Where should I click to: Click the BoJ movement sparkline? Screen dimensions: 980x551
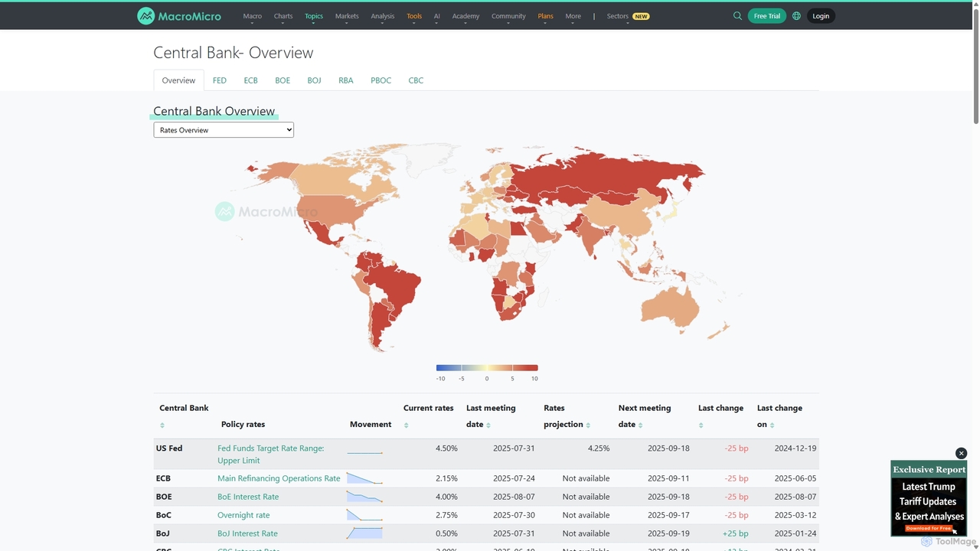click(x=364, y=533)
